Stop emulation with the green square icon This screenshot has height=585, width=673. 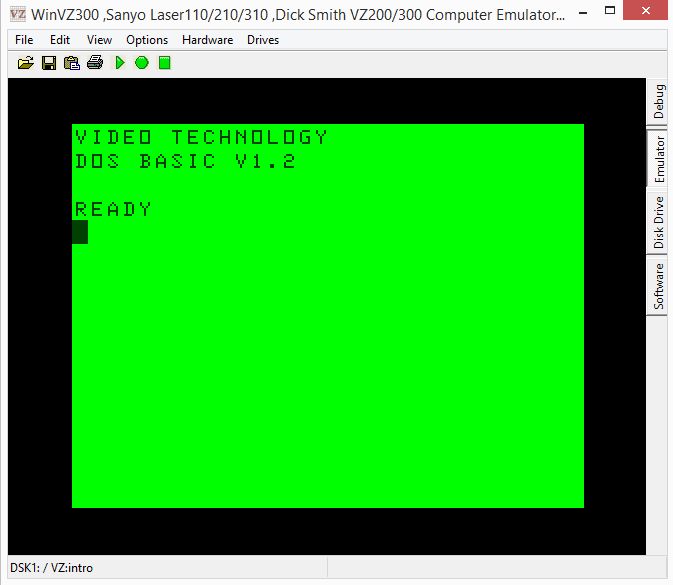coord(165,63)
